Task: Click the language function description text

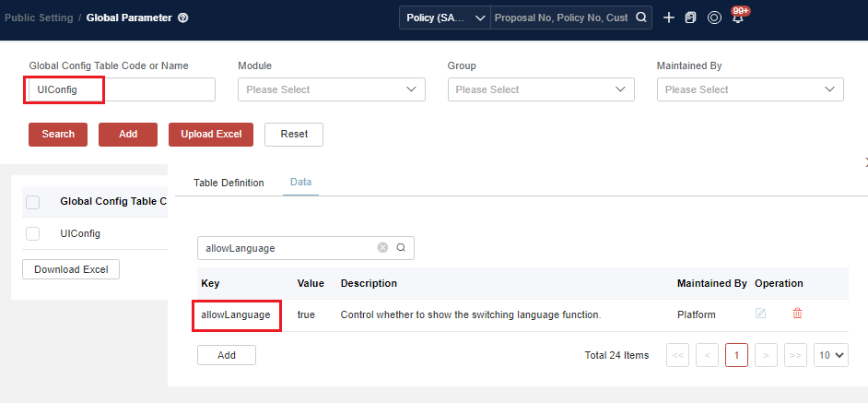Action: 471,314
